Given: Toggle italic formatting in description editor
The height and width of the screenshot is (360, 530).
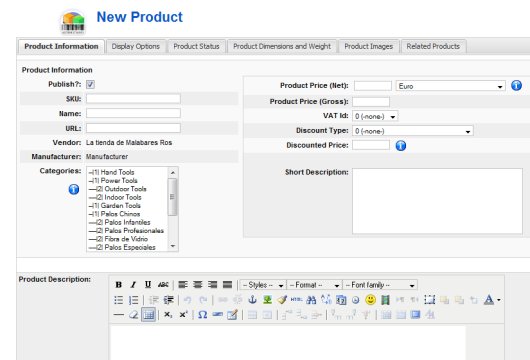Looking at the screenshot, I should [133, 285].
